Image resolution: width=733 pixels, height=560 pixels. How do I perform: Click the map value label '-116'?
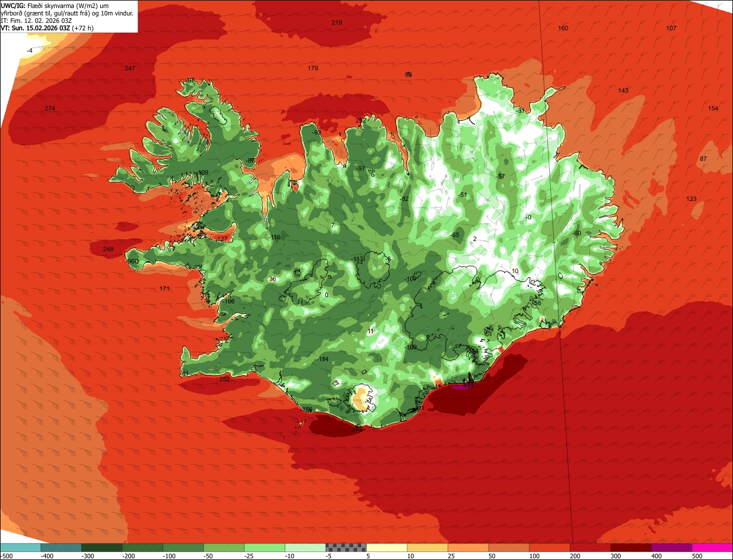click(275, 237)
